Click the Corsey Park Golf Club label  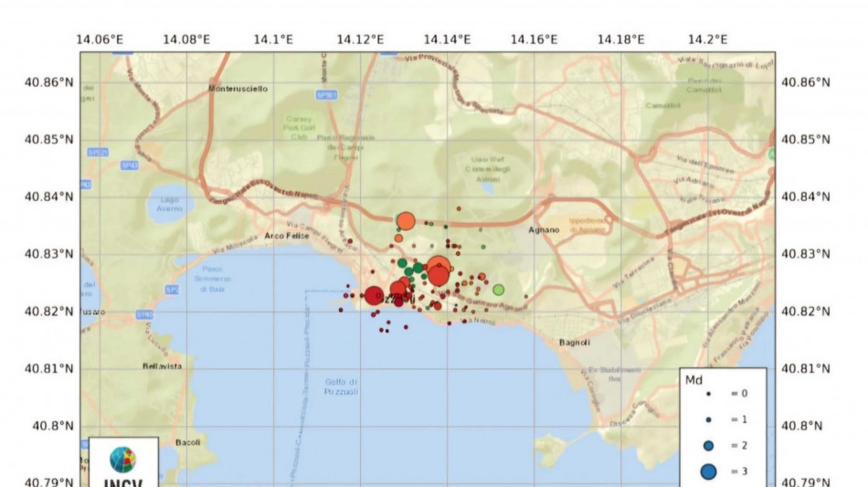(x=300, y=128)
